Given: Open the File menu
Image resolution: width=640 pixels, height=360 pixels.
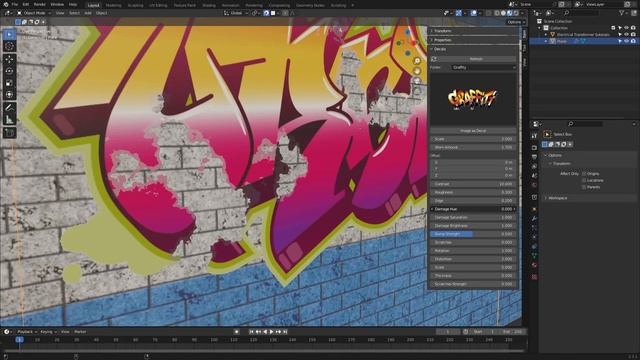Looking at the screenshot, I should point(15,4).
